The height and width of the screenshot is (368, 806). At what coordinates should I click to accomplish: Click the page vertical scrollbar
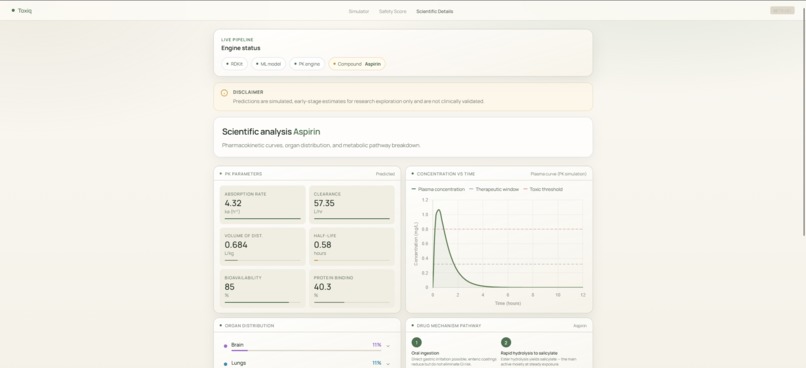click(x=803, y=123)
